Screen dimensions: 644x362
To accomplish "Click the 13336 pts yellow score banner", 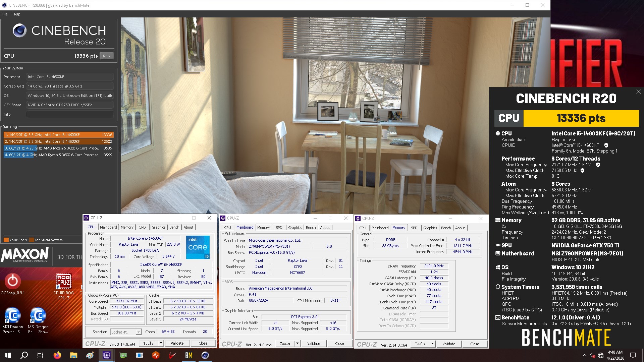I will 581,118.
